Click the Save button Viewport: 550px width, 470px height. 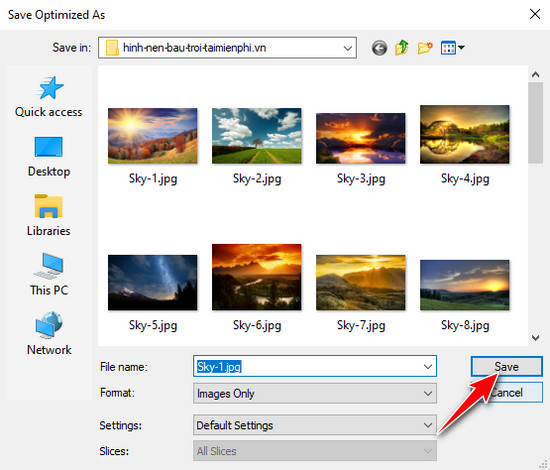tap(507, 367)
